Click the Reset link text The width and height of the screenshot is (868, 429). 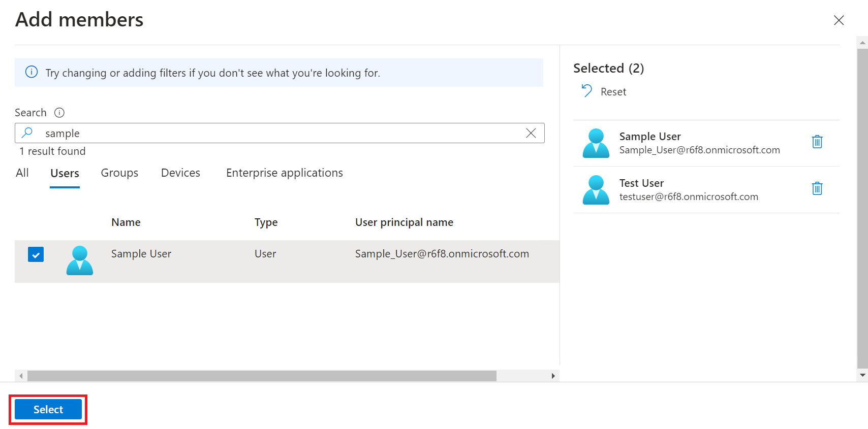click(613, 92)
